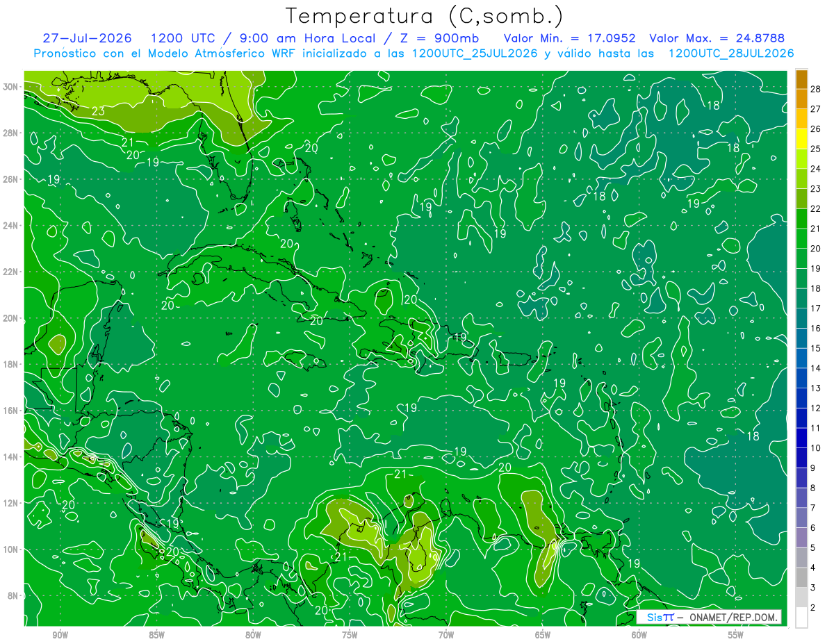Click the "30N" latitude label
Screen dimensions: 834x644
pos(10,87)
